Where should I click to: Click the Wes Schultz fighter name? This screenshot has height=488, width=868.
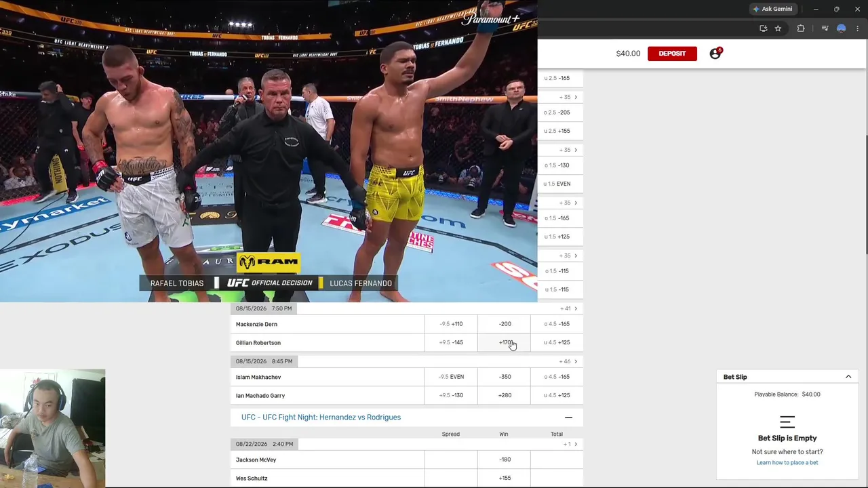pyautogui.click(x=252, y=479)
